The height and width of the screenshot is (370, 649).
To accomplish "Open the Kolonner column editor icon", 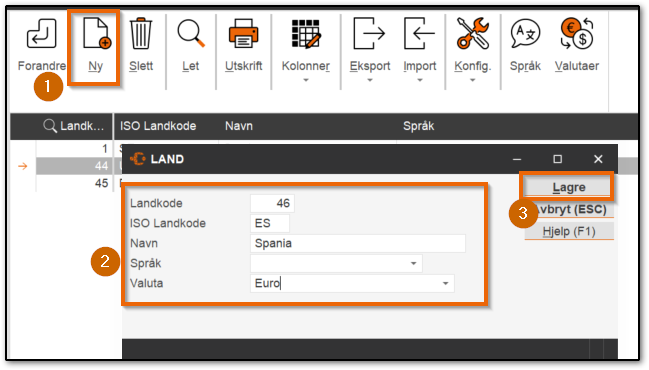I will (x=306, y=34).
